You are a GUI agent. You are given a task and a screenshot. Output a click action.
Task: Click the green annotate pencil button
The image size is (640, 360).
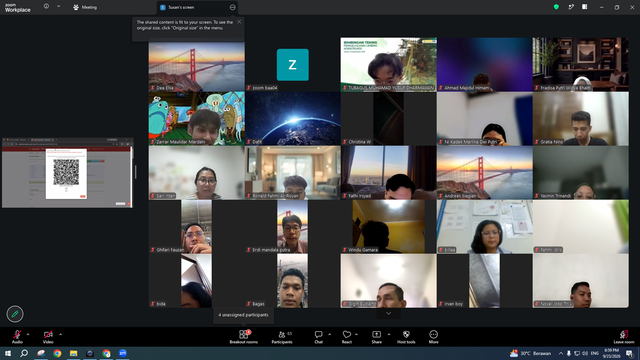[15, 314]
